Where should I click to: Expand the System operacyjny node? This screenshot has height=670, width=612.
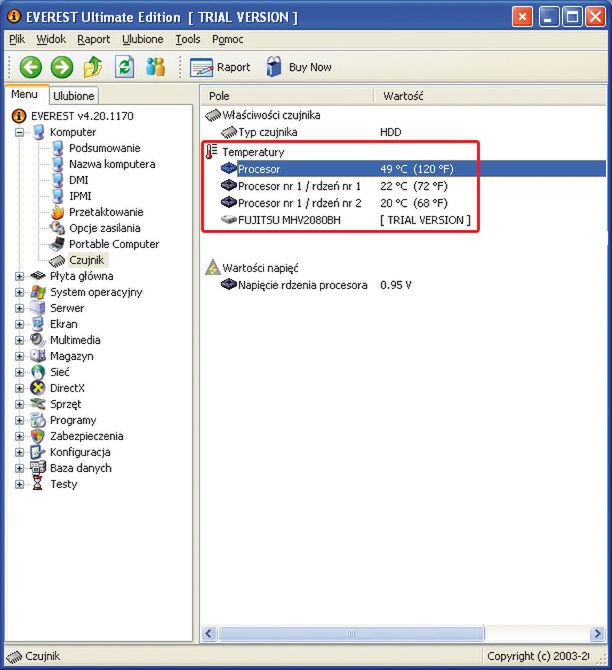tap(19, 292)
